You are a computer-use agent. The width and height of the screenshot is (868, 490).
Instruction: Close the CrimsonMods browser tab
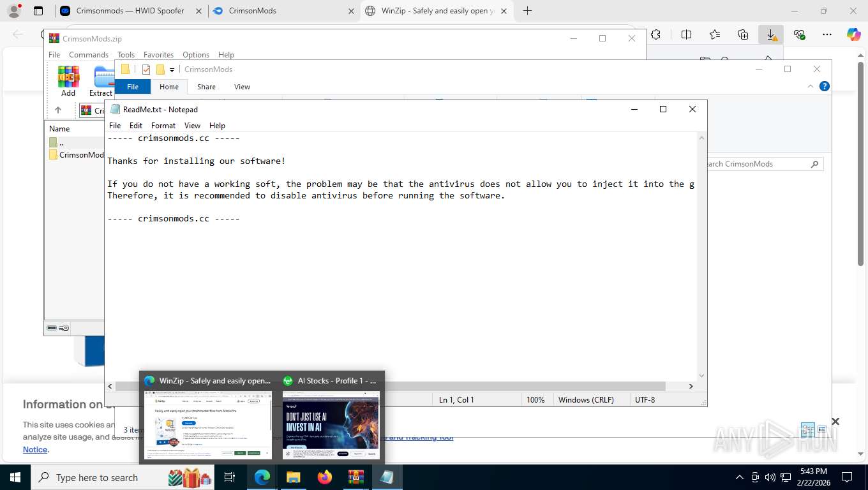point(351,11)
